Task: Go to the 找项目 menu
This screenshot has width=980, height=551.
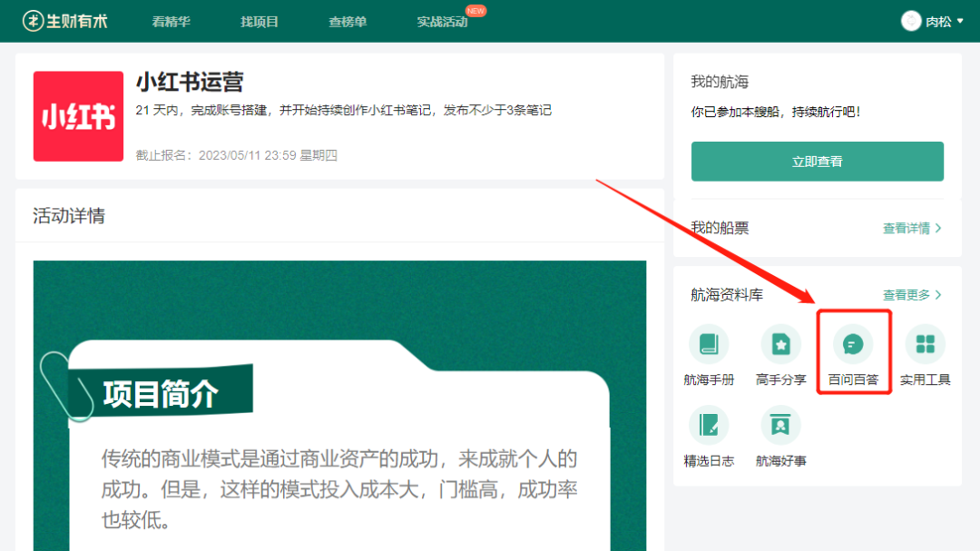Action: 260,22
